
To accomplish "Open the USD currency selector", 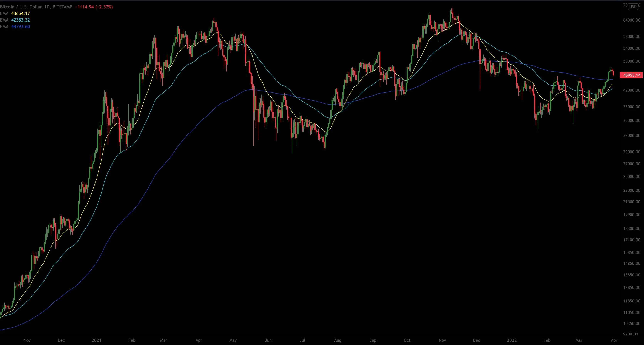I will pyautogui.click(x=633, y=7).
